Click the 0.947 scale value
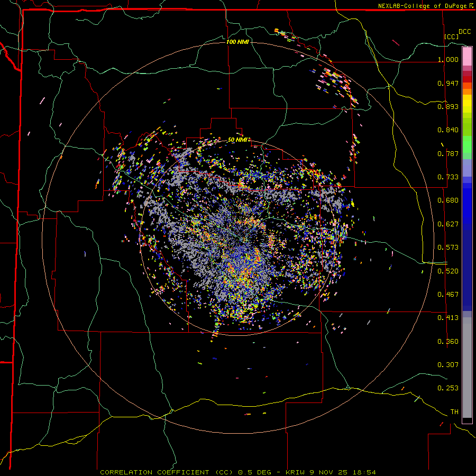 (x=448, y=83)
